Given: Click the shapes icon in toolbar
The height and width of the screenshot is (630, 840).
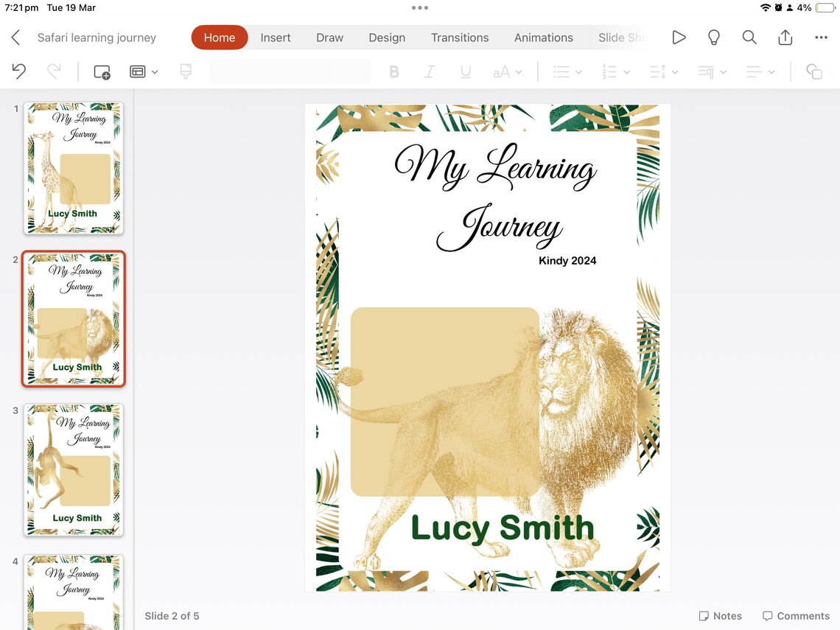Looking at the screenshot, I should coord(813,71).
